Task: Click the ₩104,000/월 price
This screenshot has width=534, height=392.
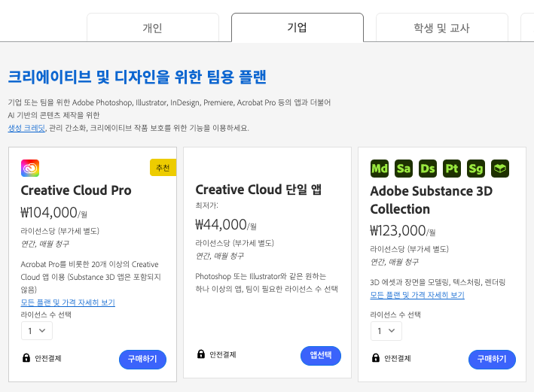Action: tap(53, 213)
